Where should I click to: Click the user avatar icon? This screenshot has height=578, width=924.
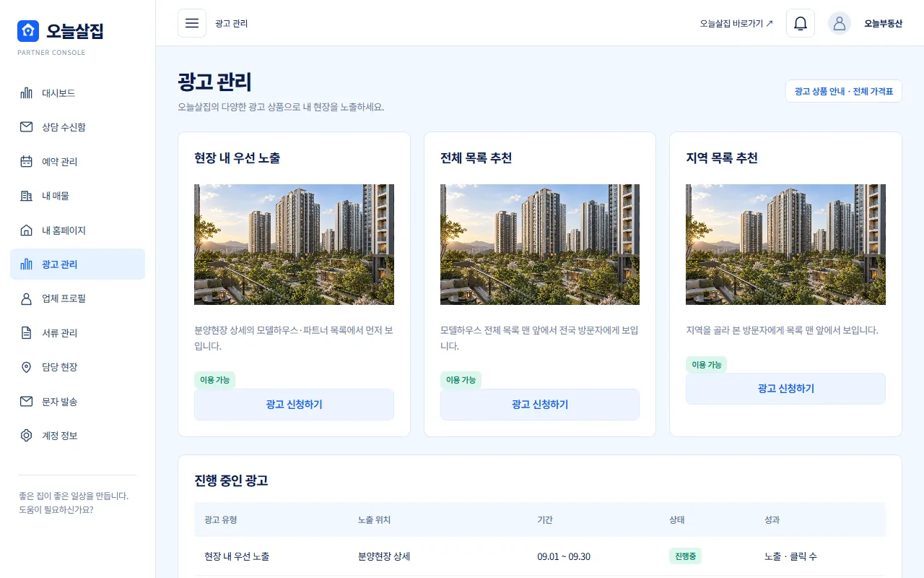(x=840, y=23)
